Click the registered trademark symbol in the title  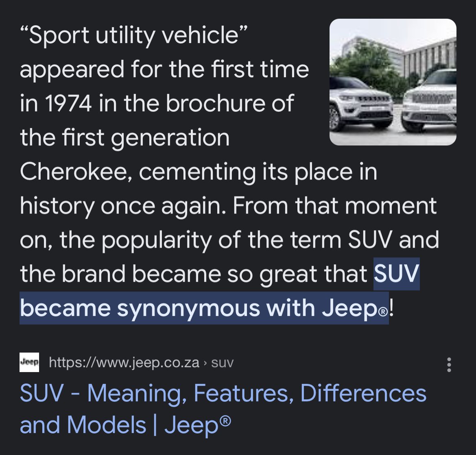point(225,421)
